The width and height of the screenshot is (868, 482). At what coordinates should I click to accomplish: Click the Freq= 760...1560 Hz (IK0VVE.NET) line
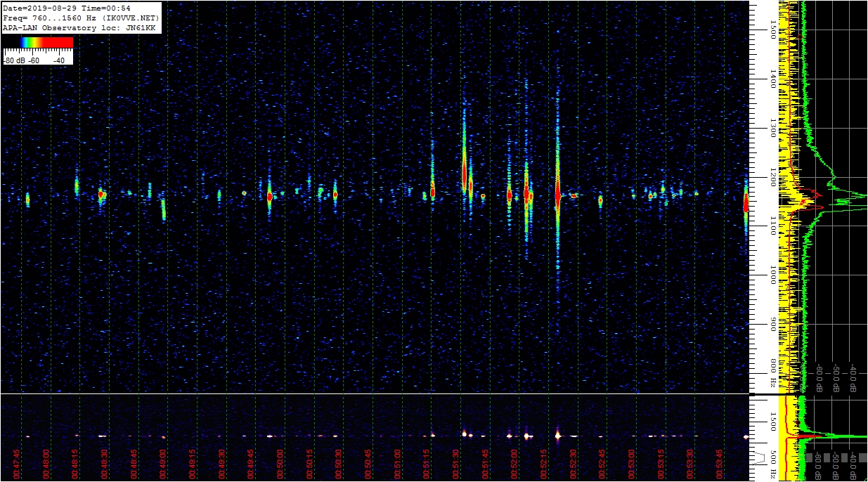(x=82, y=18)
